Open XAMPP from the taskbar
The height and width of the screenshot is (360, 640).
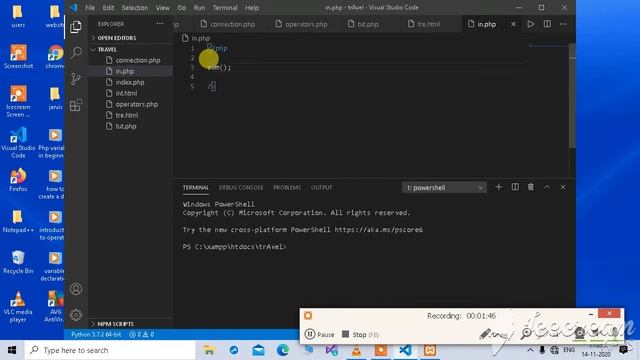click(430, 350)
